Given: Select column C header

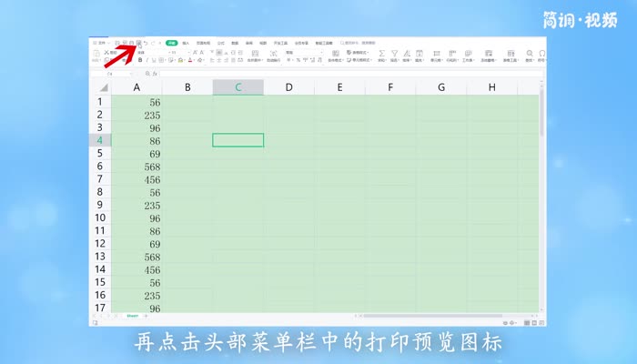Looking at the screenshot, I should coord(238,87).
